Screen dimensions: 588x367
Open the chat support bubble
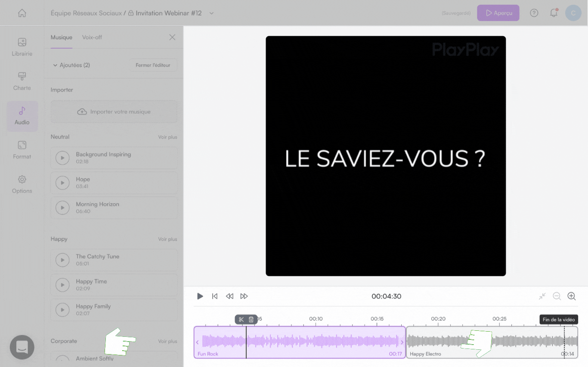point(22,347)
